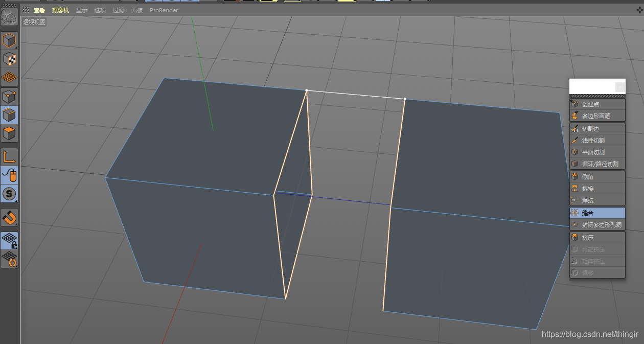Toggle the Snap magnet icon
The image size is (644, 344).
(9, 217)
